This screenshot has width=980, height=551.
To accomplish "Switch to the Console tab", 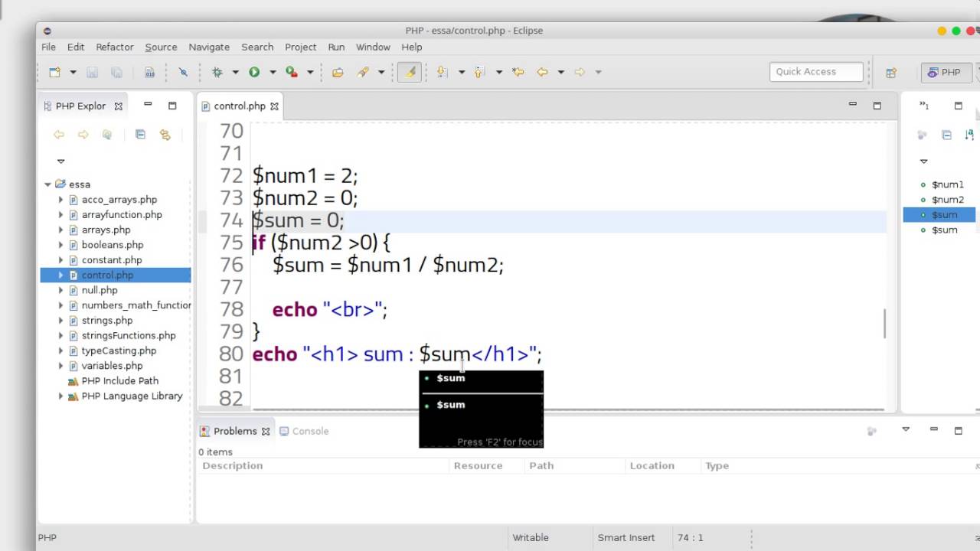I will point(310,431).
